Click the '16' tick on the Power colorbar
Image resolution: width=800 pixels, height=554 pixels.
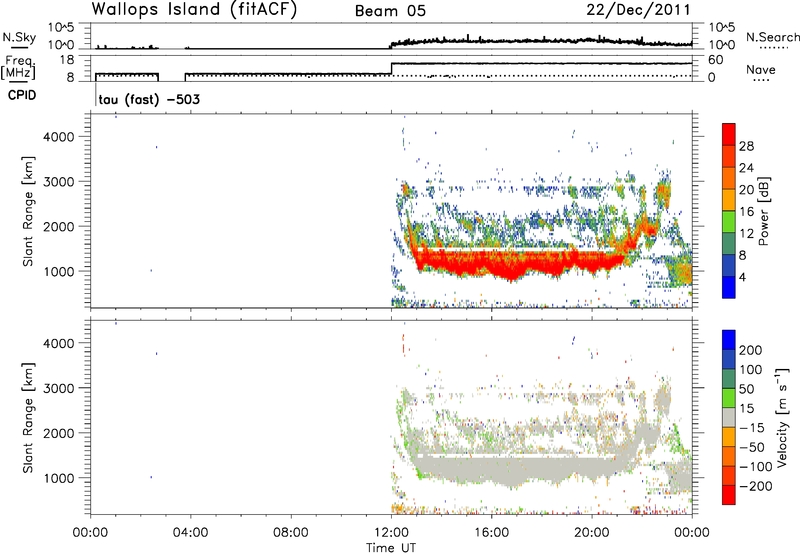(746, 212)
